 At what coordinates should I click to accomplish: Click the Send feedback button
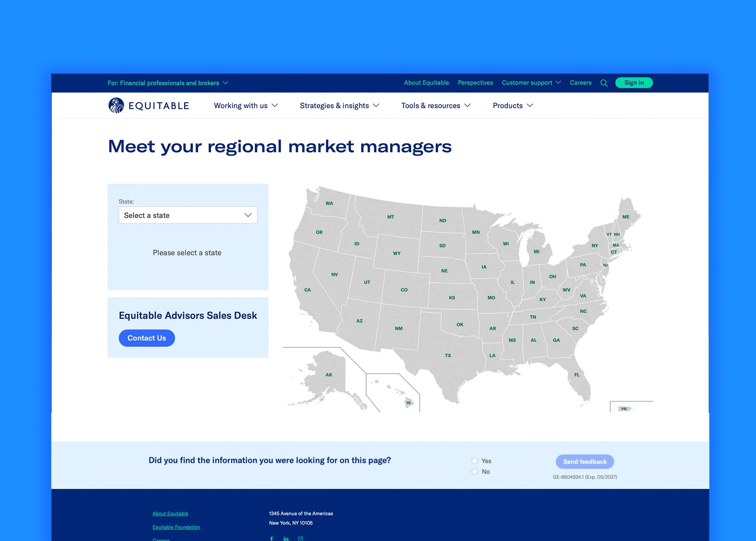[584, 462]
